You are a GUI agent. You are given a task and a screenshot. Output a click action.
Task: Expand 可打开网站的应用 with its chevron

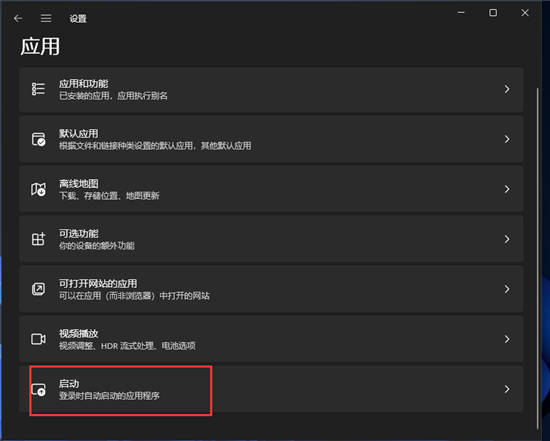pos(507,289)
